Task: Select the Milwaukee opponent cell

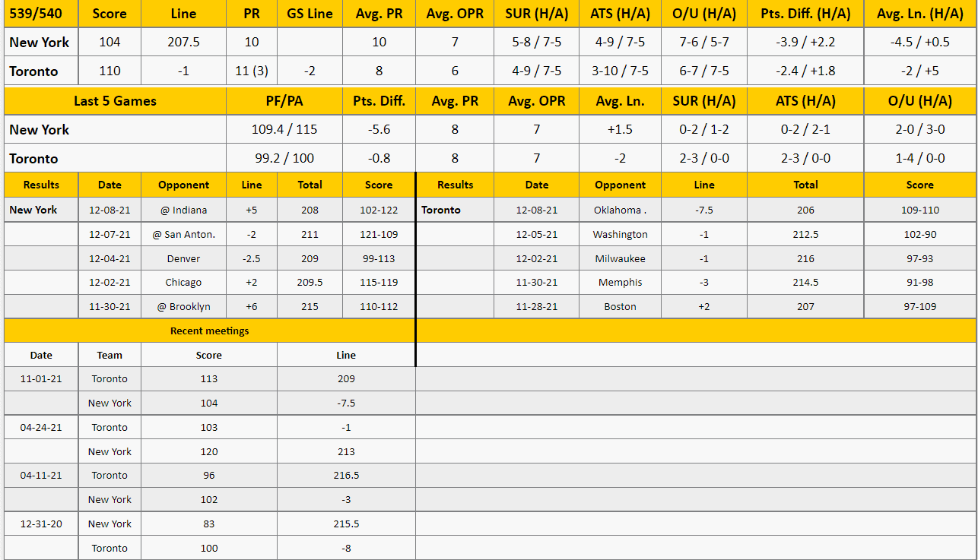Action: pos(620,259)
